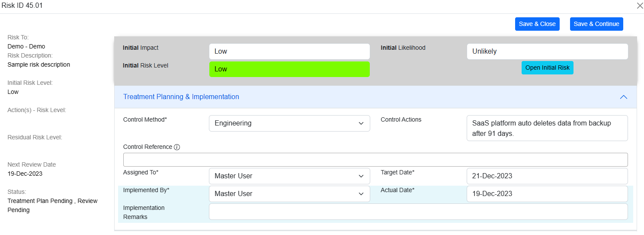Select the Actual Date field
This screenshot has width=644, height=235.
(x=547, y=194)
